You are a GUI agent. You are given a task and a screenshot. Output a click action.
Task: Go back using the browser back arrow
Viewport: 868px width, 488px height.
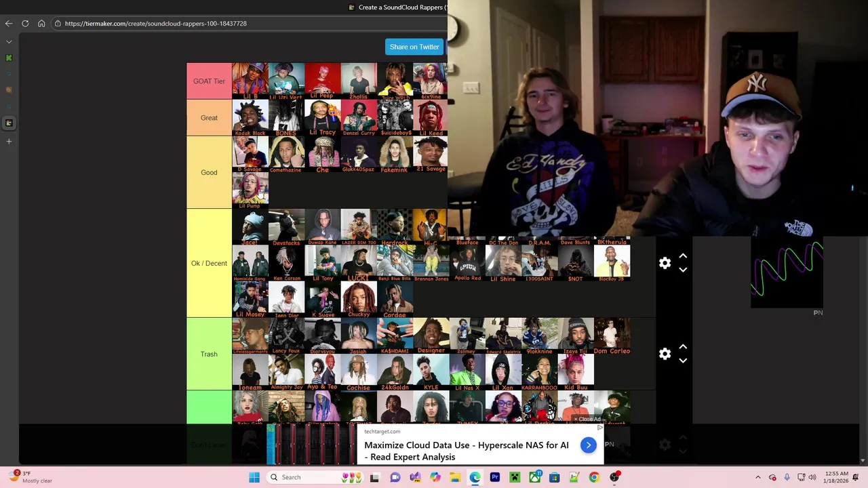(x=9, y=23)
